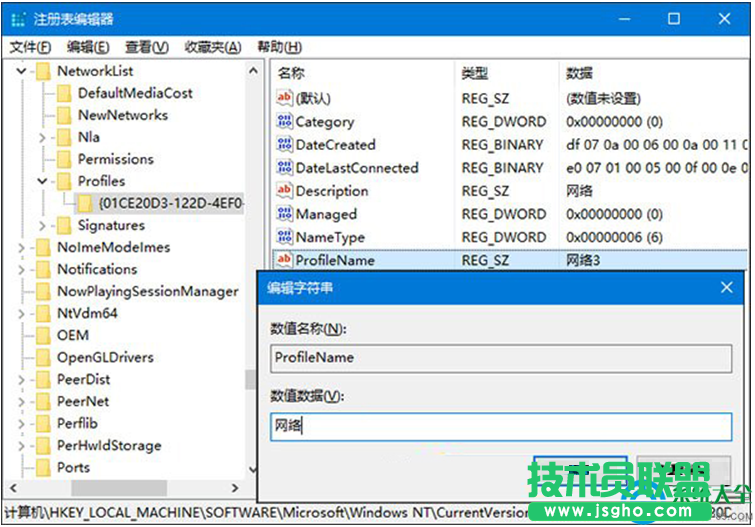
Task: Collapse the NetworkList tree node
Action: [x=22, y=71]
